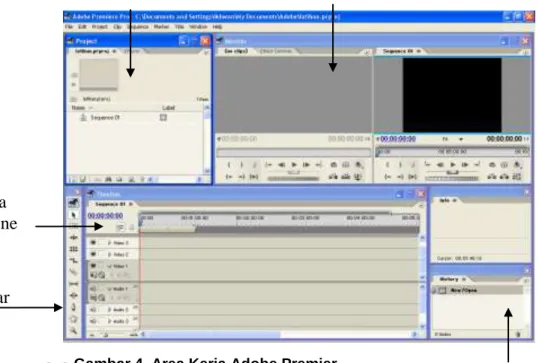Click Overlay button in Source monitor
The height and width of the screenshot is (363, 539).
(x=345, y=177)
